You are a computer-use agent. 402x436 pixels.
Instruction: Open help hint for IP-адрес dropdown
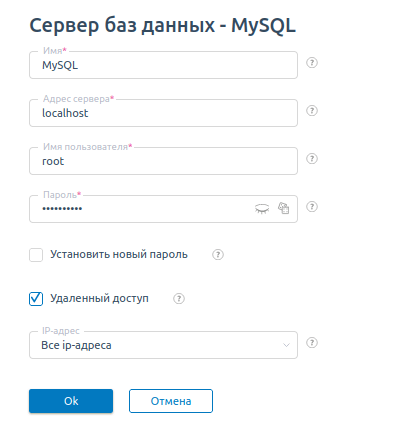[312, 343]
